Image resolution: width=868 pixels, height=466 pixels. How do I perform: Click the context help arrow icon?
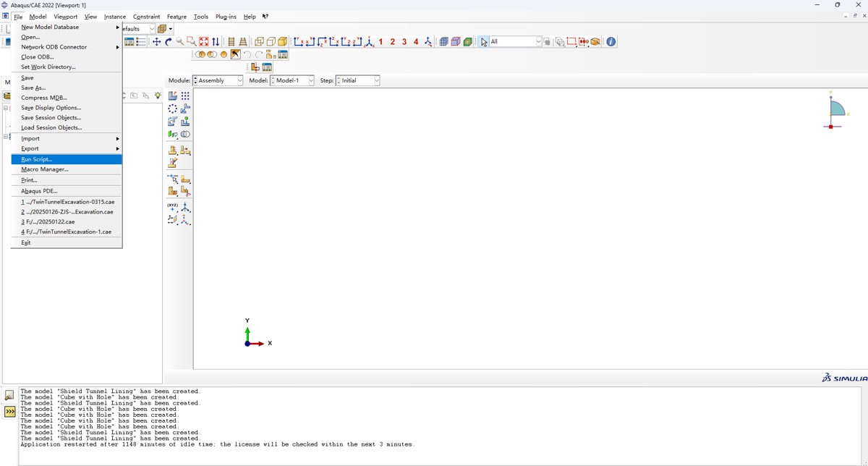[x=265, y=17]
